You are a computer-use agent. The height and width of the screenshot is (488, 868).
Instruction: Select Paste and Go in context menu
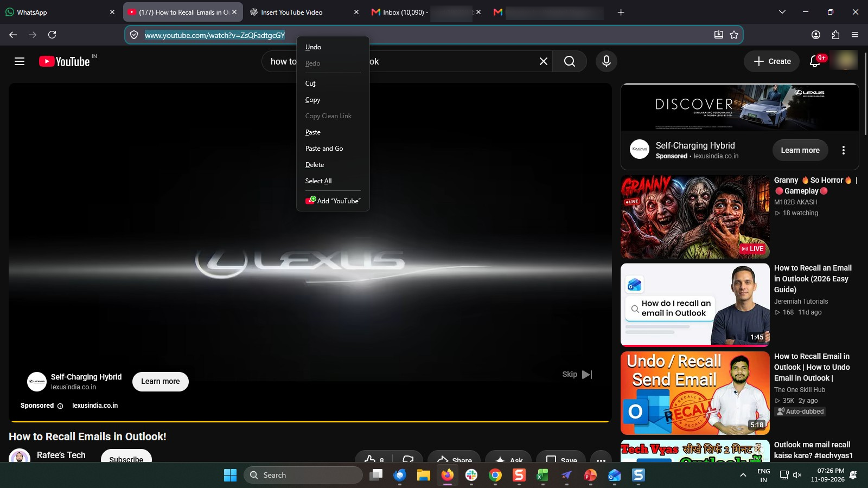click(x=333, y=149)
